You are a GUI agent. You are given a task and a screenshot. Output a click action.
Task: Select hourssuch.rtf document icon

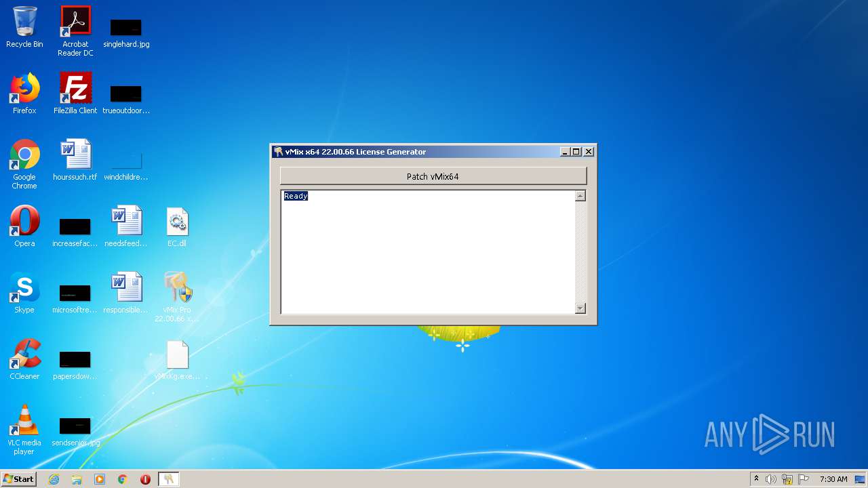click(75, 160)
